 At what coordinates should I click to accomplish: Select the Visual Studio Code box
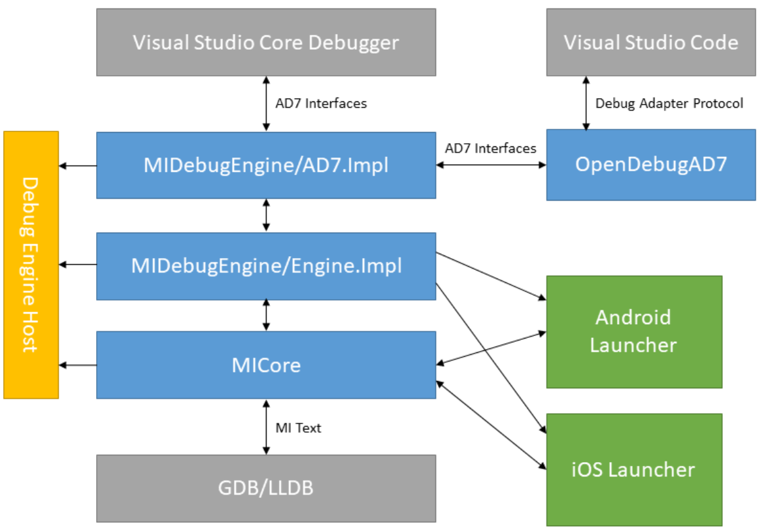point(651,42)
